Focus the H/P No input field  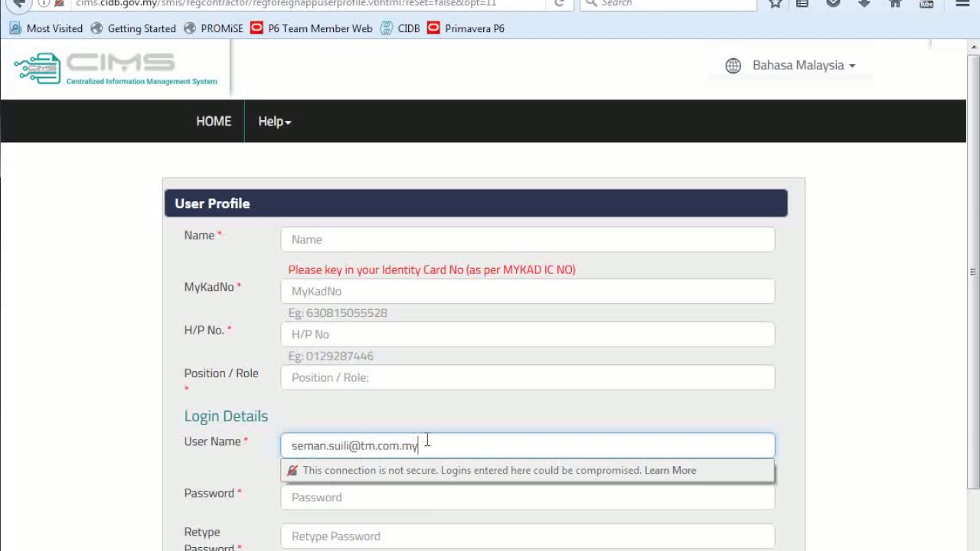528,334
